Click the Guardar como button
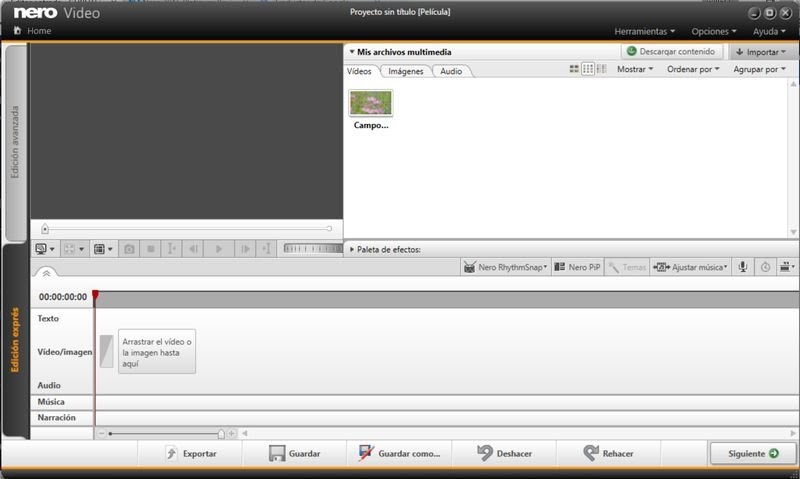The height and width of the screenshot is (479, 800). (399, 453)
